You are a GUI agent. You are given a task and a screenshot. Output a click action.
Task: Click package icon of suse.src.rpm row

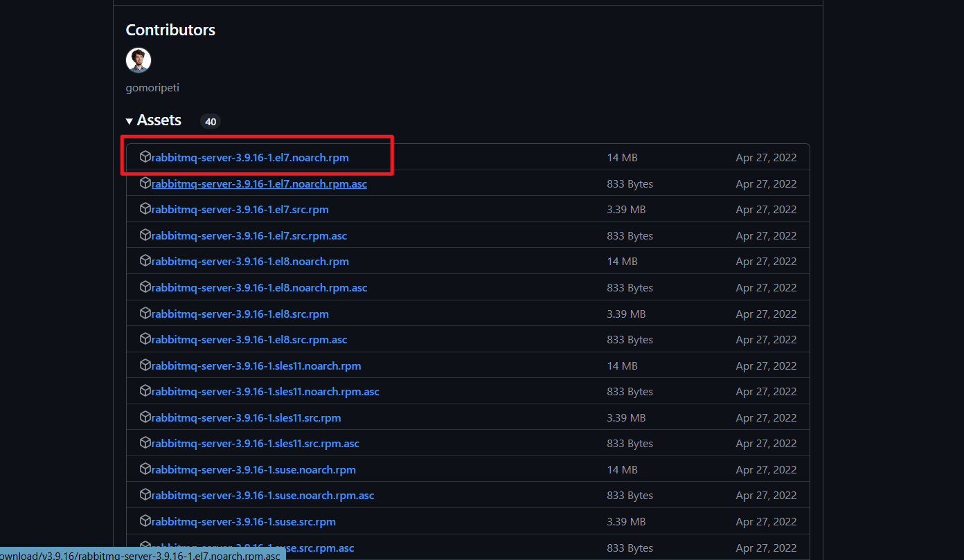coord(145,521)
